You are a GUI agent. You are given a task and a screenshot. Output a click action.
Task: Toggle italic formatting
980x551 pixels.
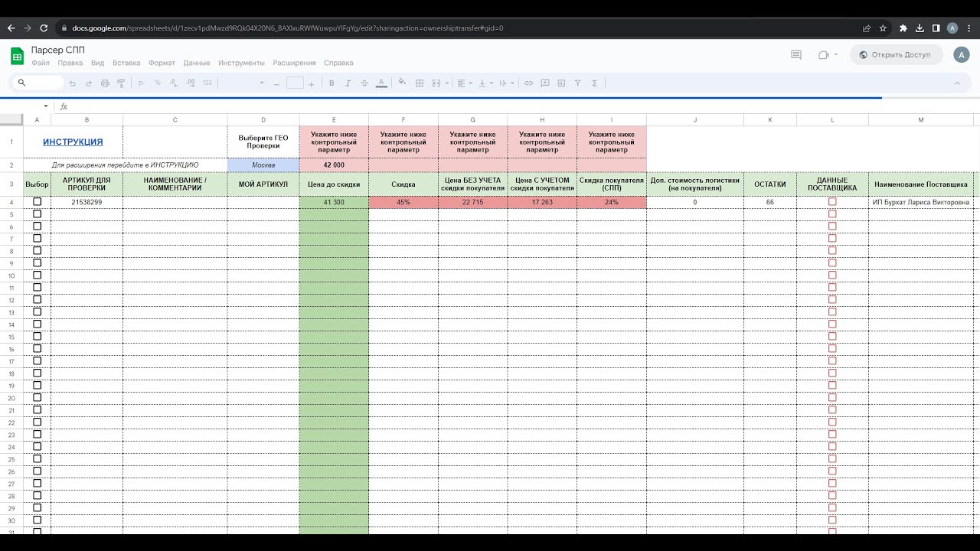pos(348,83)
